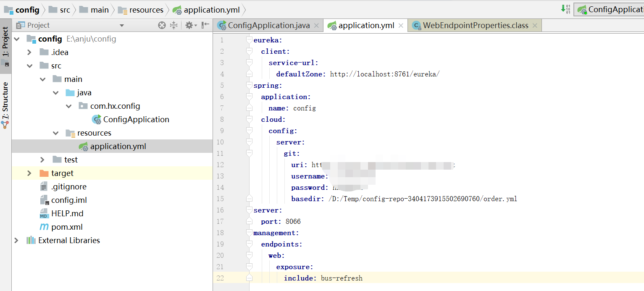This screenshot has width=644, height=291.
Task: Collapse the com.hx.config package
Action: pyautogui.click(x=69, y=106)
